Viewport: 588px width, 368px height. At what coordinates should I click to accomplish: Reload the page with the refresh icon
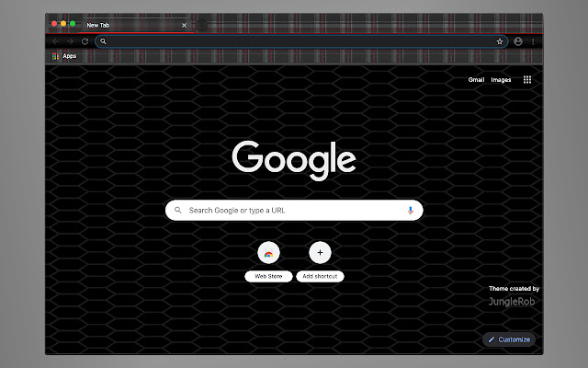(x=85, y=41)
